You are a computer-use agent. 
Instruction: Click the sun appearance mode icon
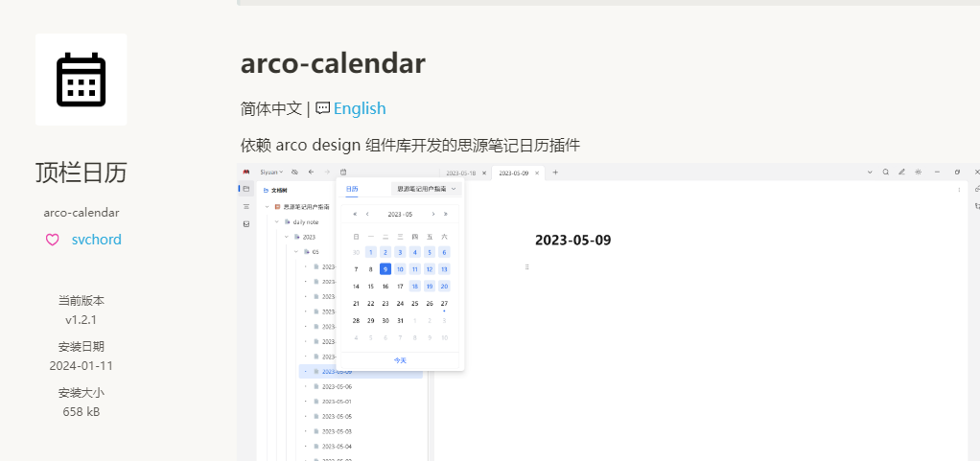click(918, 172)
